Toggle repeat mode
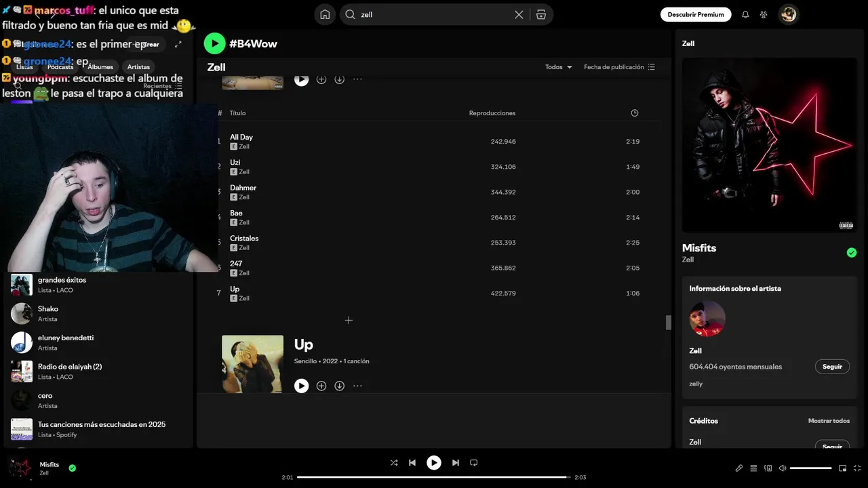Image resolution: width=868 pixels, height=488 pixels. 474,463
